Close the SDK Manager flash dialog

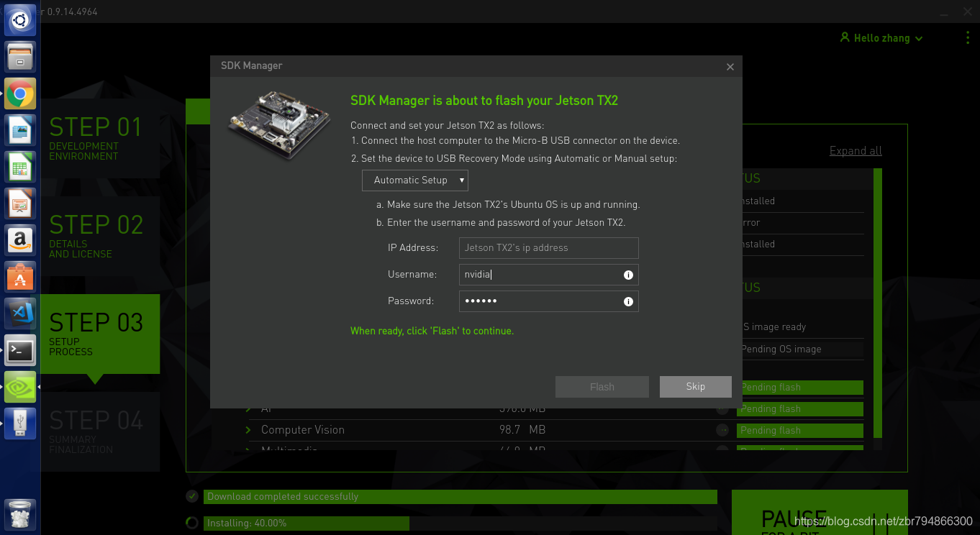click(x=730, y=67)
